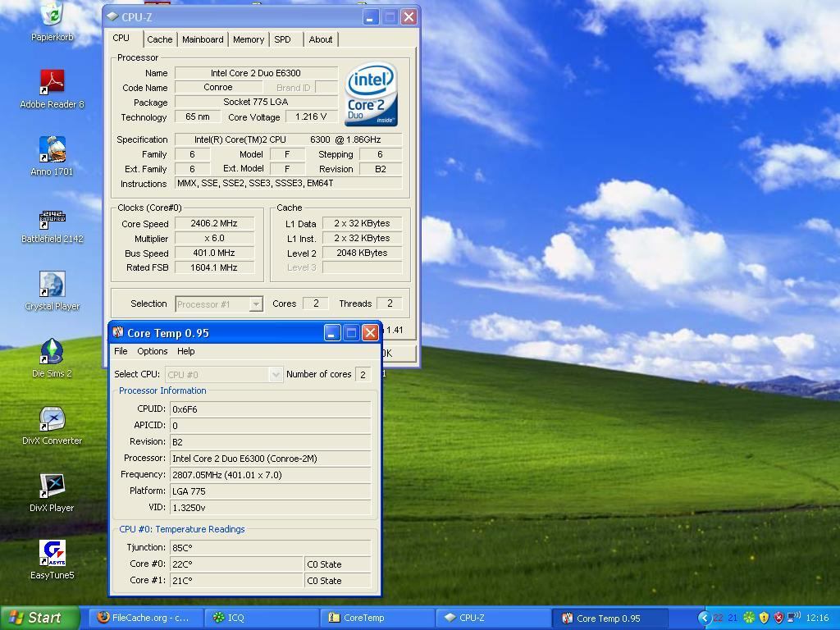Select the EasyTune5 Gigabyte desktop icon

pyautogui.click(x=52, y=554)
